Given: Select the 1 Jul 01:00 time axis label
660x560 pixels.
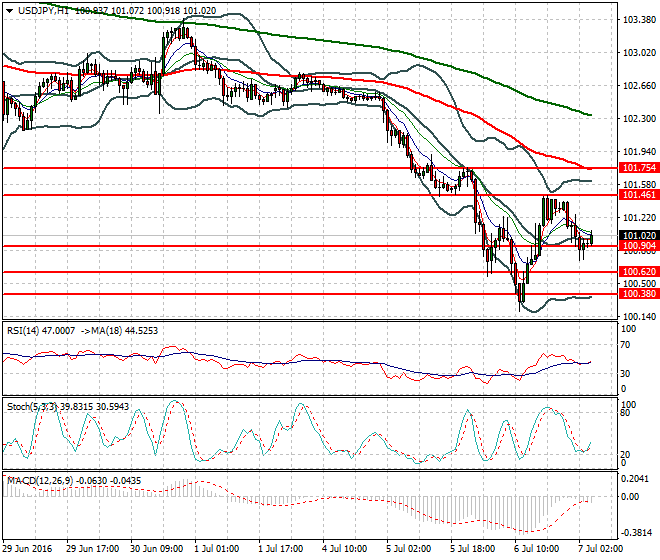Looking at the screenshot, I should click(217, 549).
